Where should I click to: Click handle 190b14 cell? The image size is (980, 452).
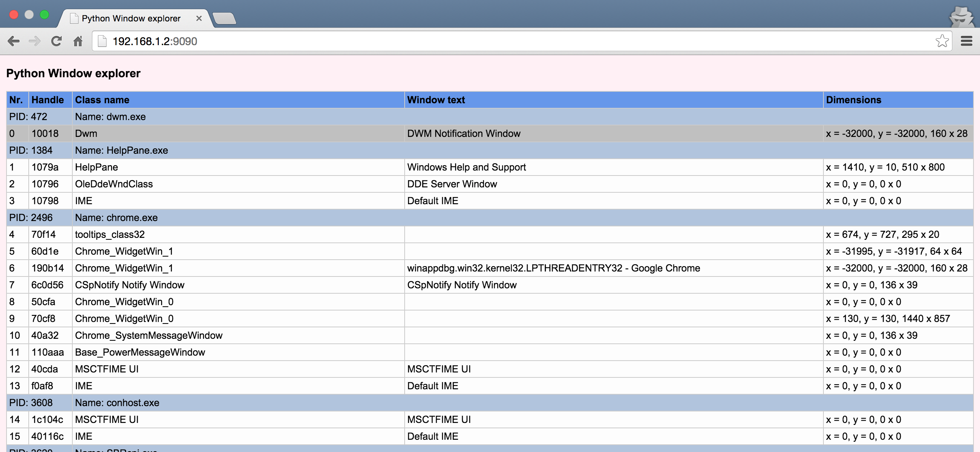pyautogui.click(x=47, y=268)
